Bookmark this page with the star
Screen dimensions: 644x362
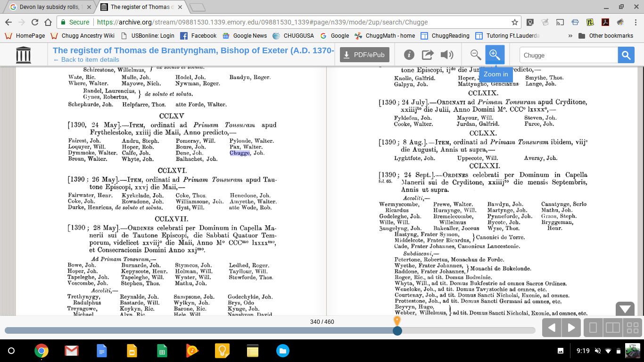click(x=515, y=22)
